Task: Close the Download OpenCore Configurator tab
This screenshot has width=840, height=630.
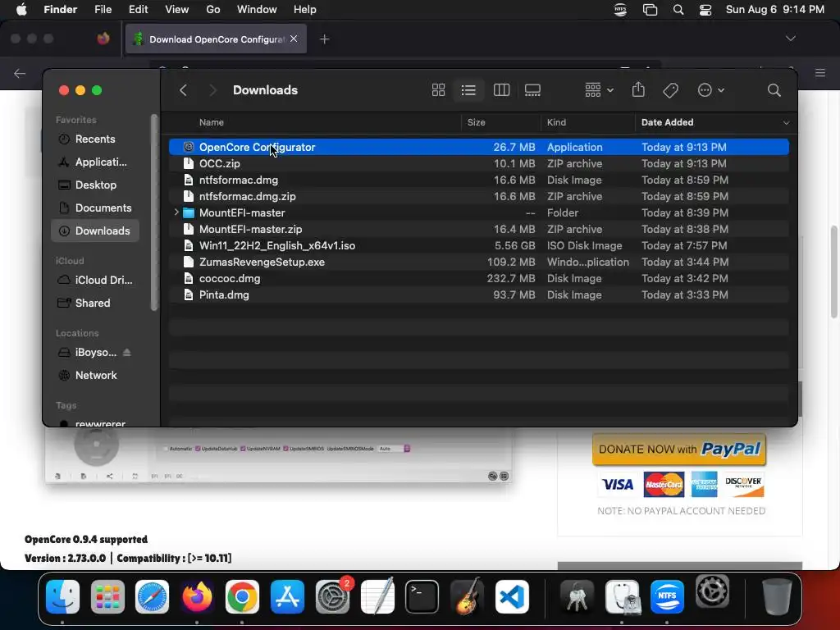Action: (x=294, y=39)
